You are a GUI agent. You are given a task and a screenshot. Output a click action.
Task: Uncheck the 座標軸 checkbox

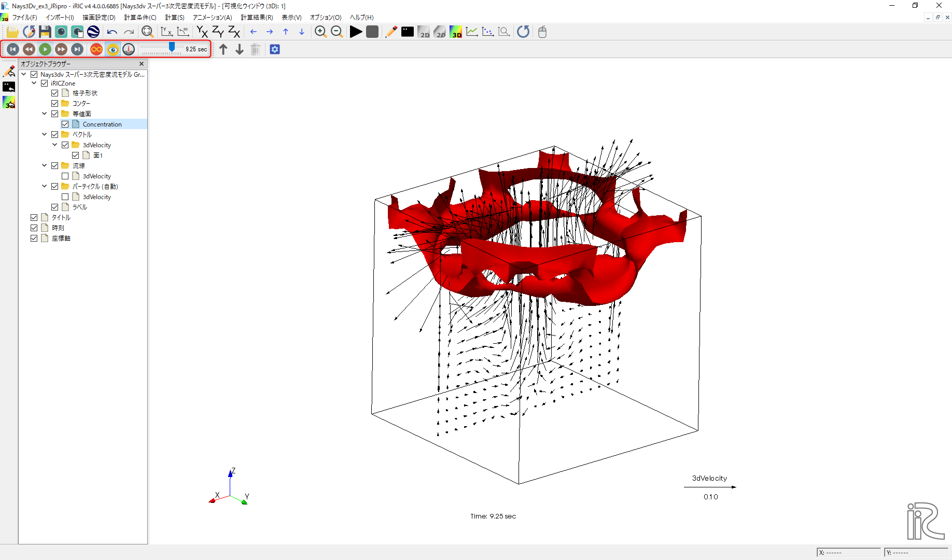click(x=34, y=239)
